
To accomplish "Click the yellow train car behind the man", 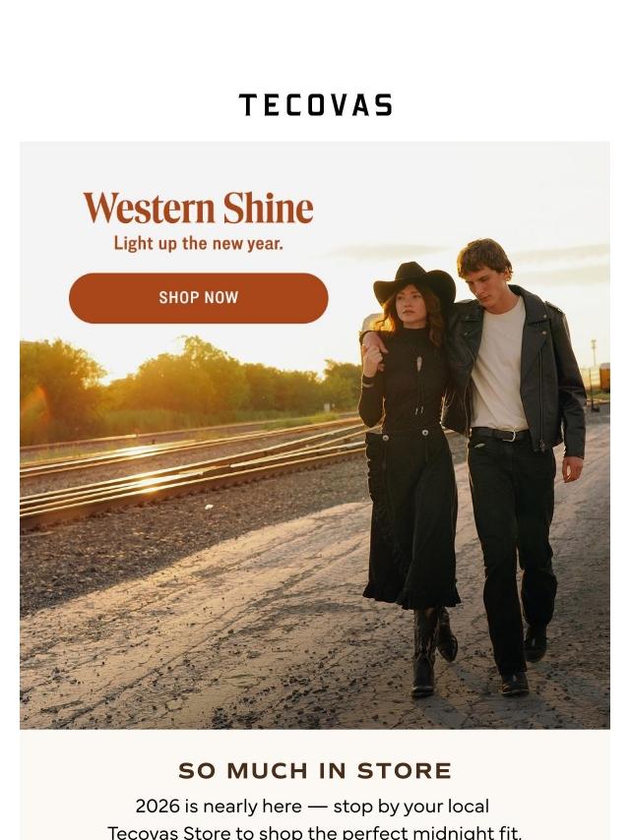I will (604, 377).
